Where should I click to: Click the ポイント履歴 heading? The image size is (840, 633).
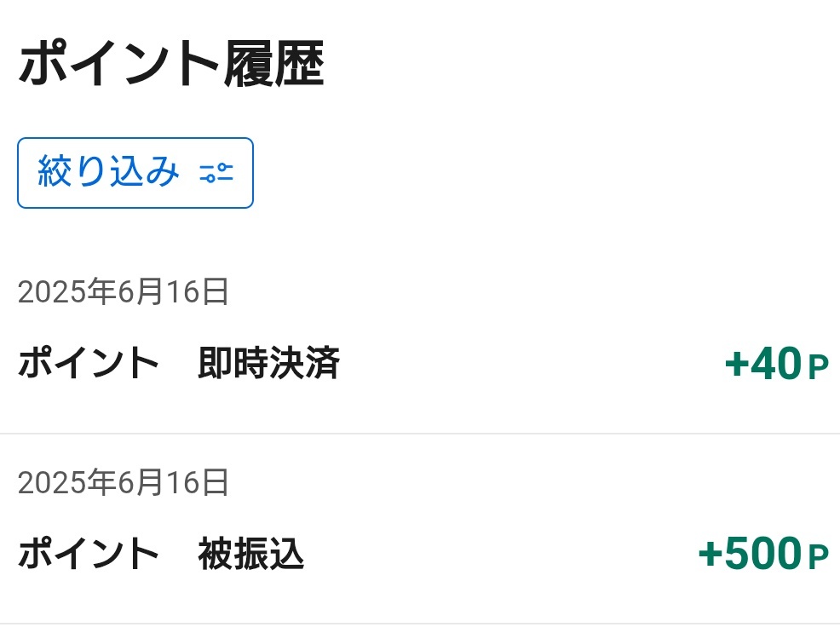click(x=171, y=64)
